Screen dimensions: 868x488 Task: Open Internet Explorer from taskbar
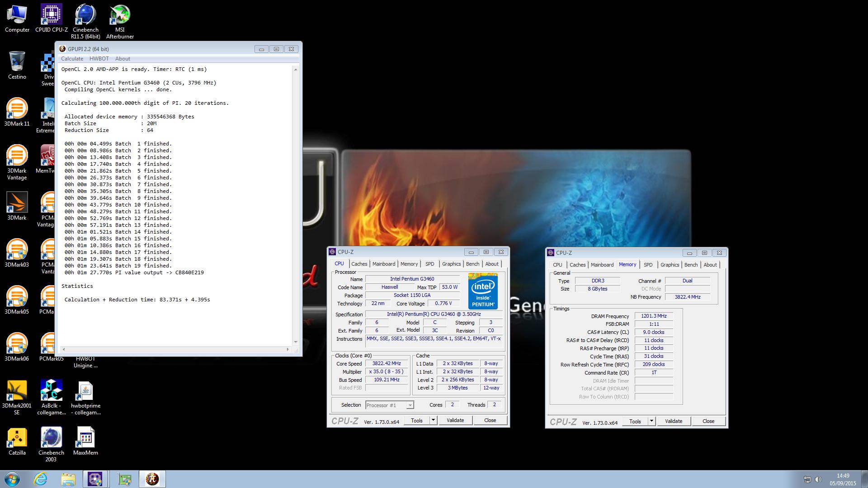point(41,479)
